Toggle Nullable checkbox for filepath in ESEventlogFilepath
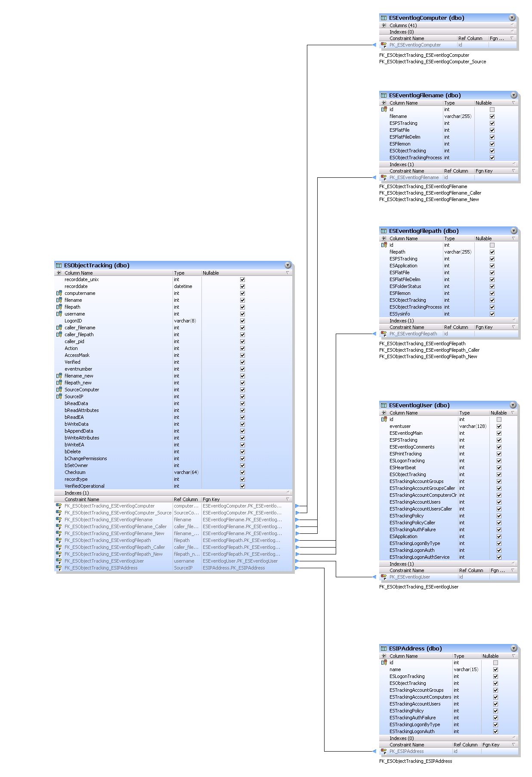This screenshot has width=532, height=777. coord(492,252)
